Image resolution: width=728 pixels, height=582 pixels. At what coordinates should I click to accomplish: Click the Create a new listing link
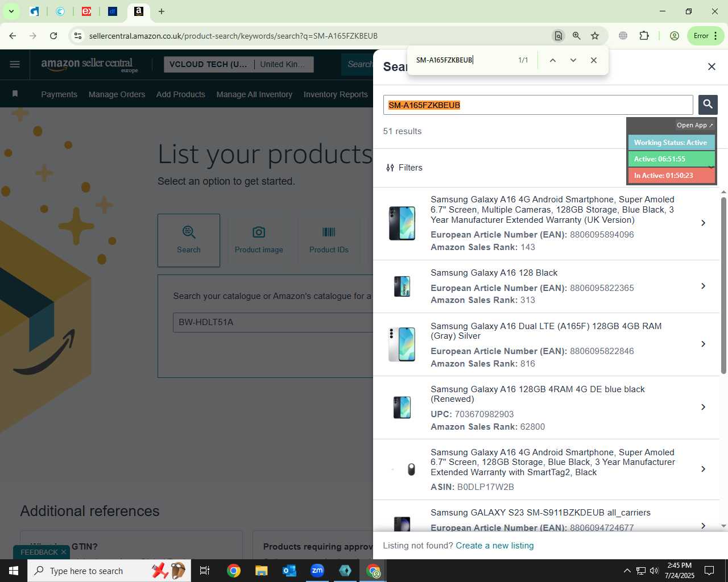(495, 546)
